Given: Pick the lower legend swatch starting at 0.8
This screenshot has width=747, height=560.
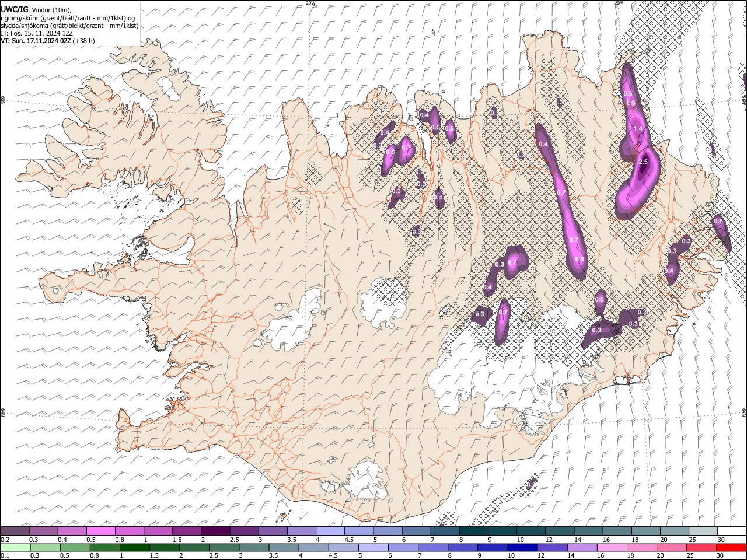Looking at the screenshot, I should tap(104, 547).
